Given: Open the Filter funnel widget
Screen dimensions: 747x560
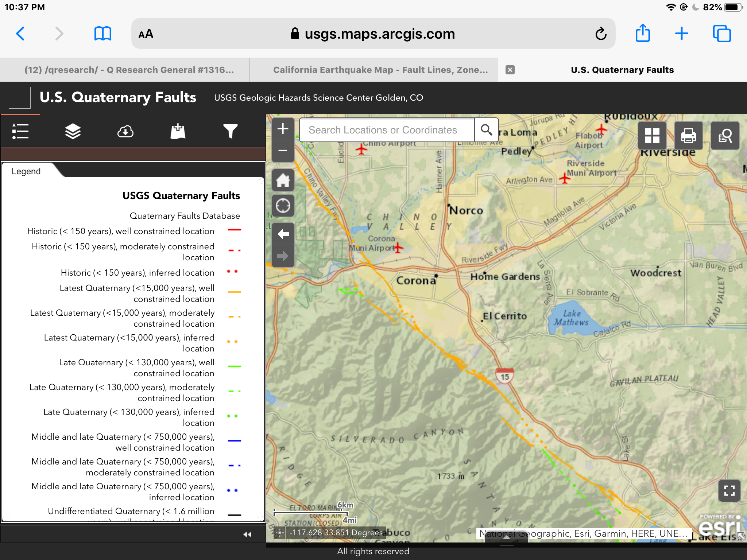Looking at the screenshot, I should pos(231,131).
